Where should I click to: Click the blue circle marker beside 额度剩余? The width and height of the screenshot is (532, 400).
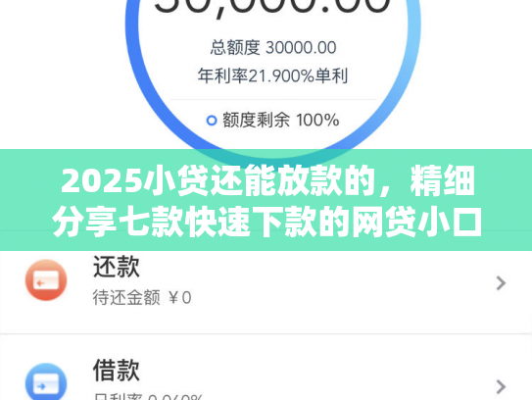tap(212, 121)
